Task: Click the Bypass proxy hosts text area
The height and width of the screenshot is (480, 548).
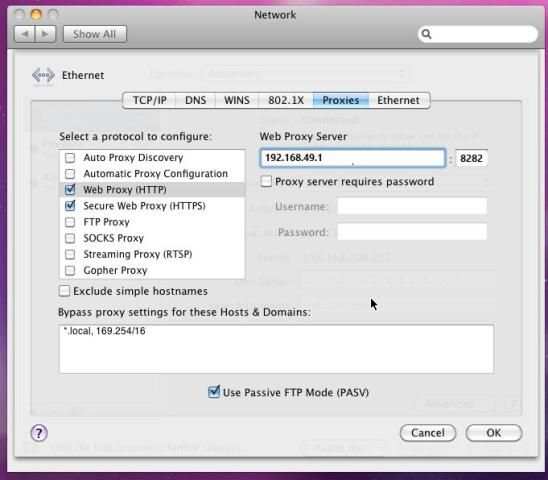Action: 276,349
